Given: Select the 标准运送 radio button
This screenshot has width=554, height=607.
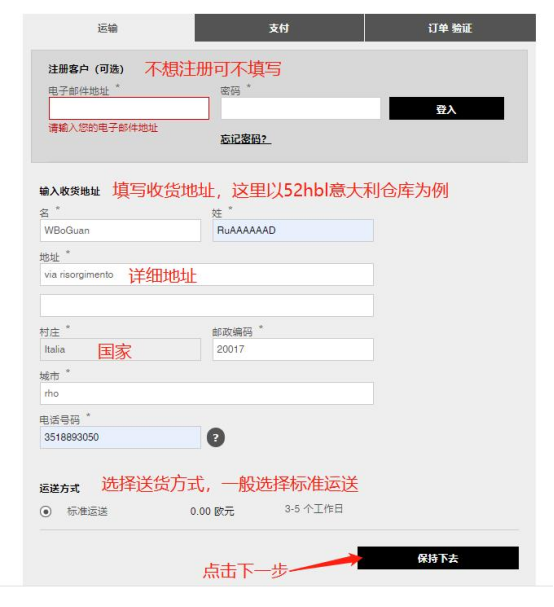Looking at the screenshot, I should pos(46,511).
